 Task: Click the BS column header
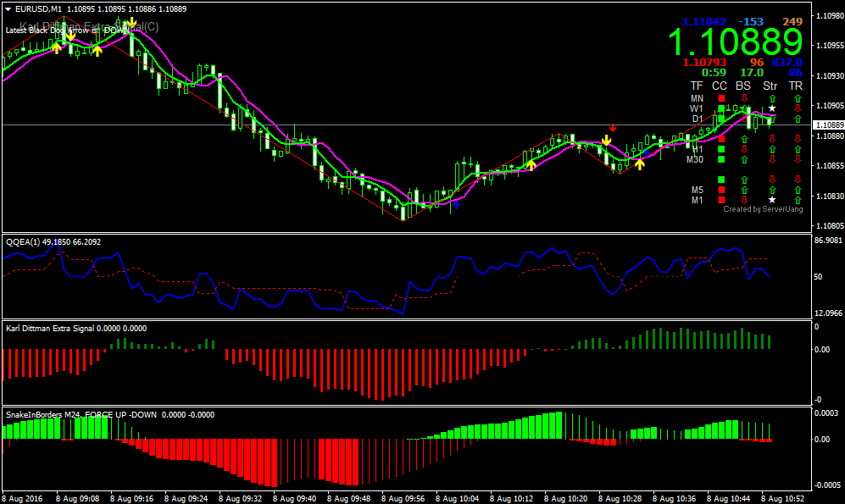743,86
